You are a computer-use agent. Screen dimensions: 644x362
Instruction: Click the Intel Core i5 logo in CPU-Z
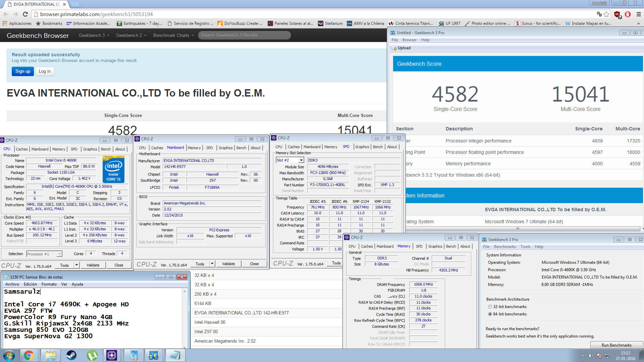click(x=113, y=170)
